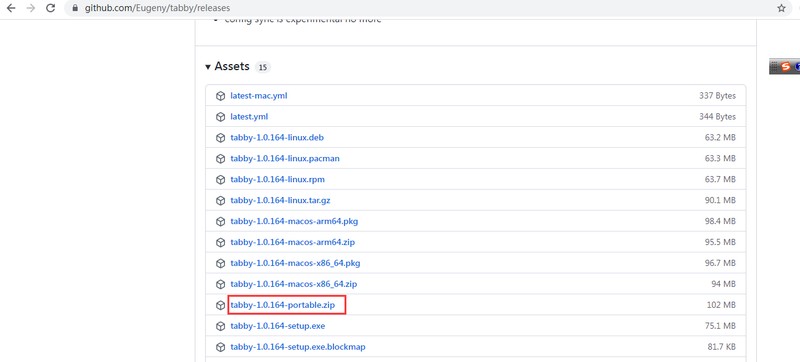Viewport: 800px width, 362px height.
Task: Click the 337 Bytes size text
Action: [717, 96]
